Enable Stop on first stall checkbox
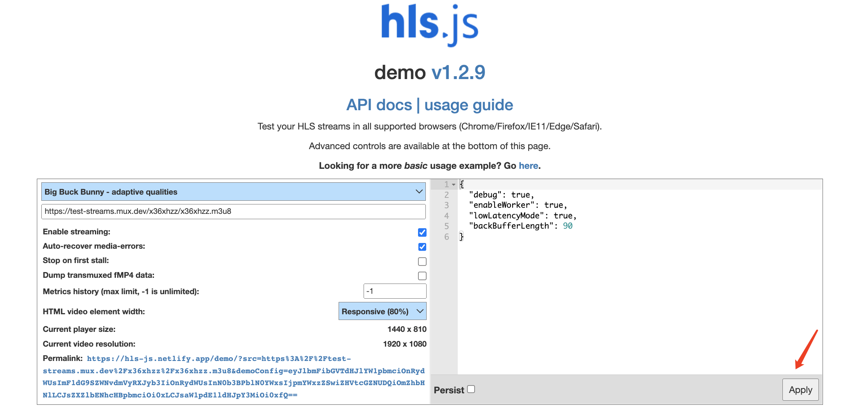 coord(422,261)
